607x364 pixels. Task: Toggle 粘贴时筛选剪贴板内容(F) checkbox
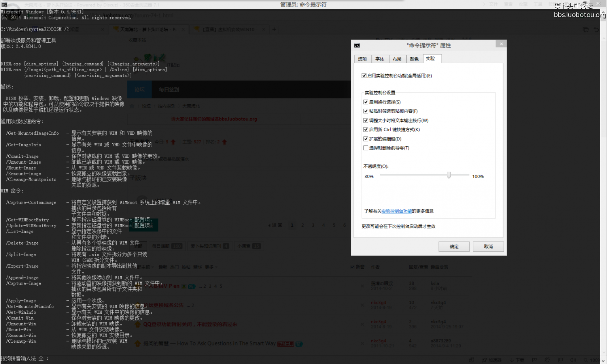pos(366,111)
